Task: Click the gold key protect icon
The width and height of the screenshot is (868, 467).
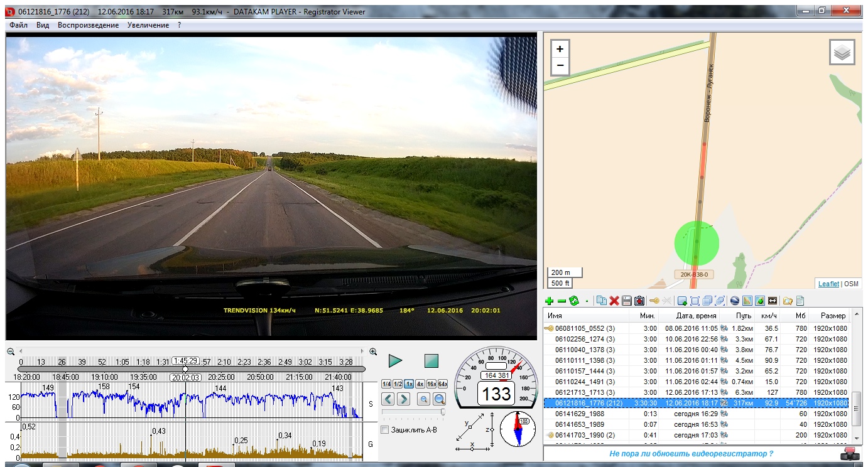Action: pyautogui.click(x=654, y=301)
